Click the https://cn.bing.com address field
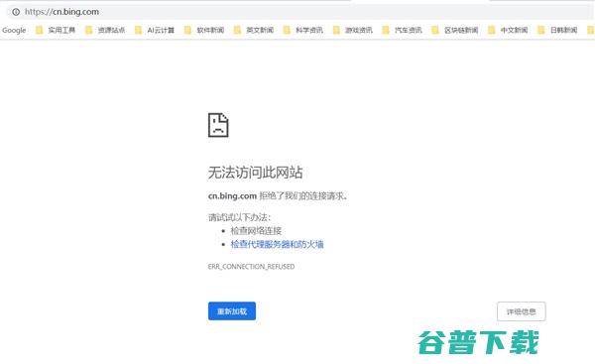 click(299, 12)
